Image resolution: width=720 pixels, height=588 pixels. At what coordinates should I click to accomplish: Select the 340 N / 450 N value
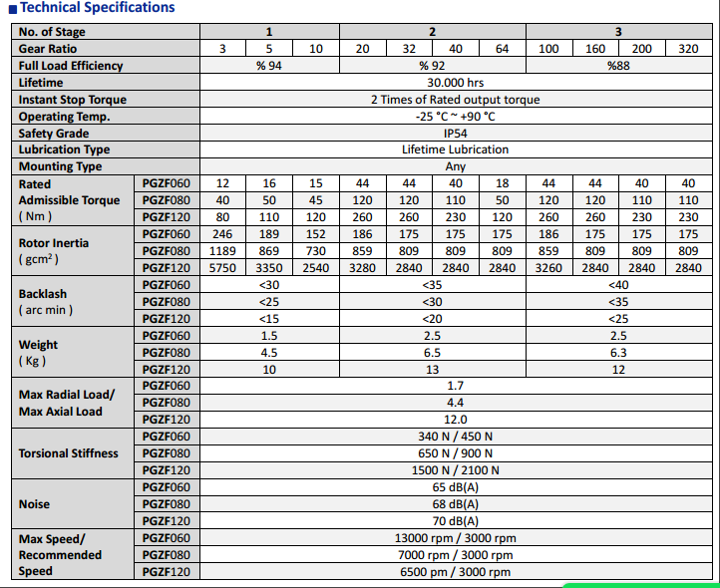coord(456,437)
